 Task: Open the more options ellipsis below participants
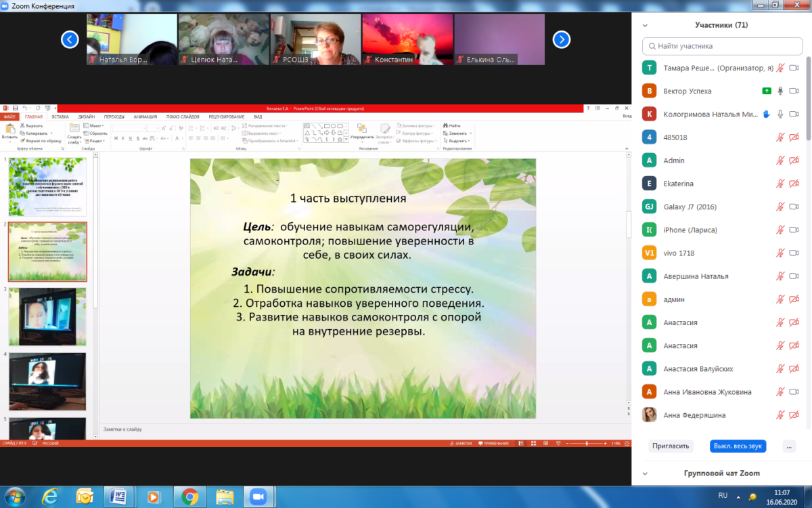pos(788,446)
